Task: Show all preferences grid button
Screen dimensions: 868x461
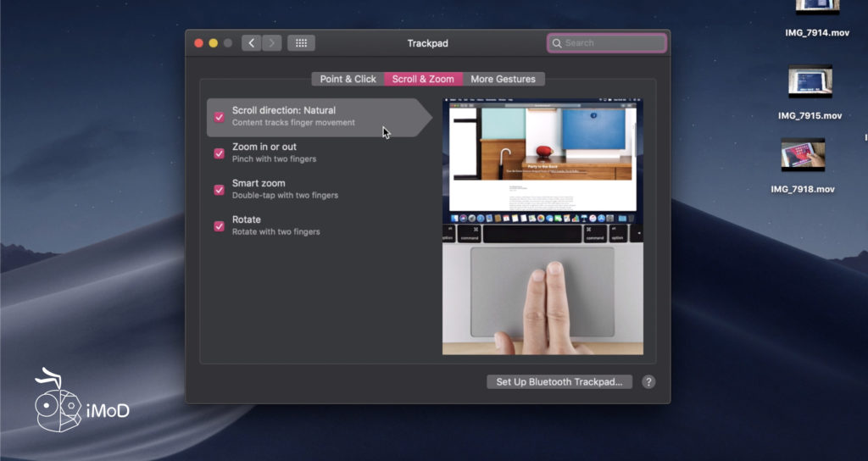Action: 301,43
